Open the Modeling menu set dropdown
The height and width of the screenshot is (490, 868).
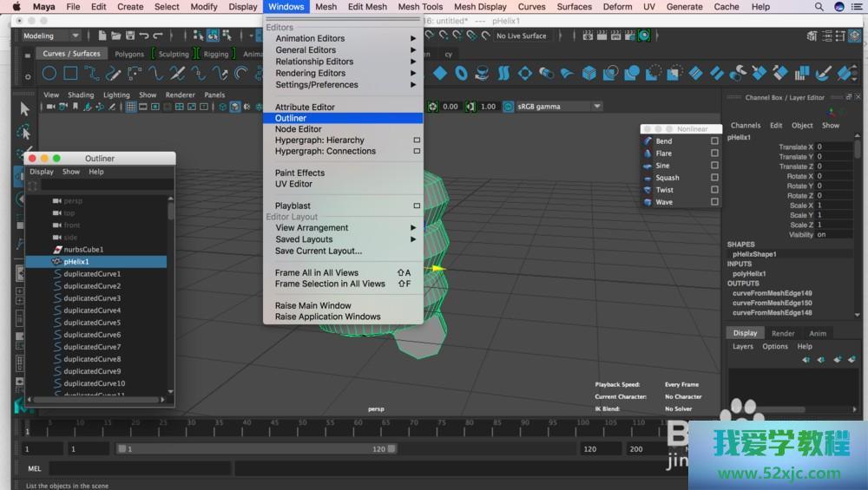(x=51, y=36)
